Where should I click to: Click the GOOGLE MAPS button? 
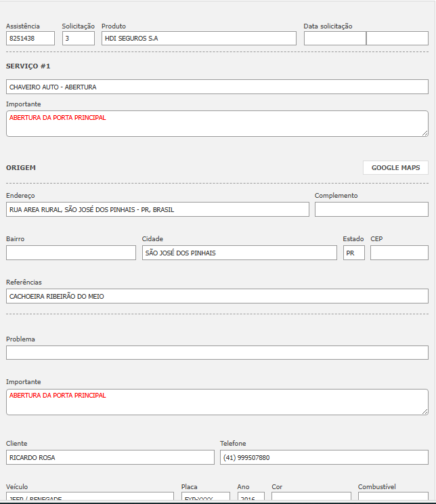395,168
